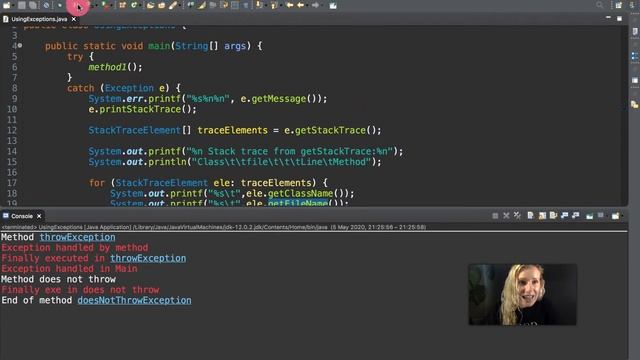Image resolution: width=640 pixels, height=360 pixels.
Task: Click 'traceElements' variable on line 12
Action: point(233,130)
